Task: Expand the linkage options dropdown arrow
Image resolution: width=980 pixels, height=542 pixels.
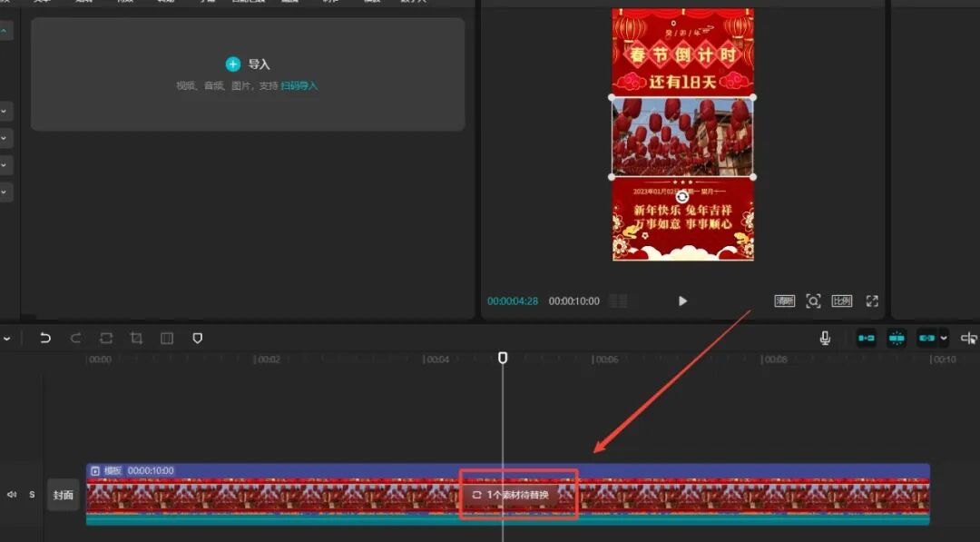Action: coord(944,338)
